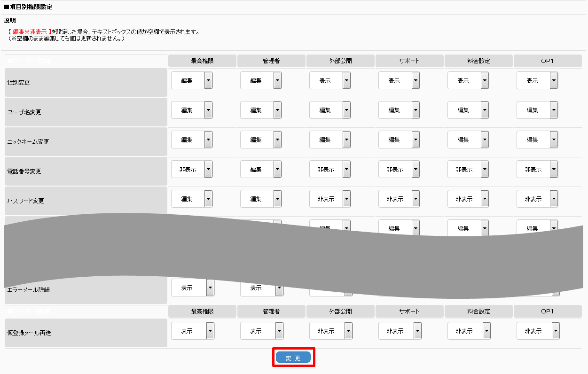Screen dimensions: 588x374
Task: Open パスワード変更 dropdown for 料金設定
Action: (x=468, y=199)
